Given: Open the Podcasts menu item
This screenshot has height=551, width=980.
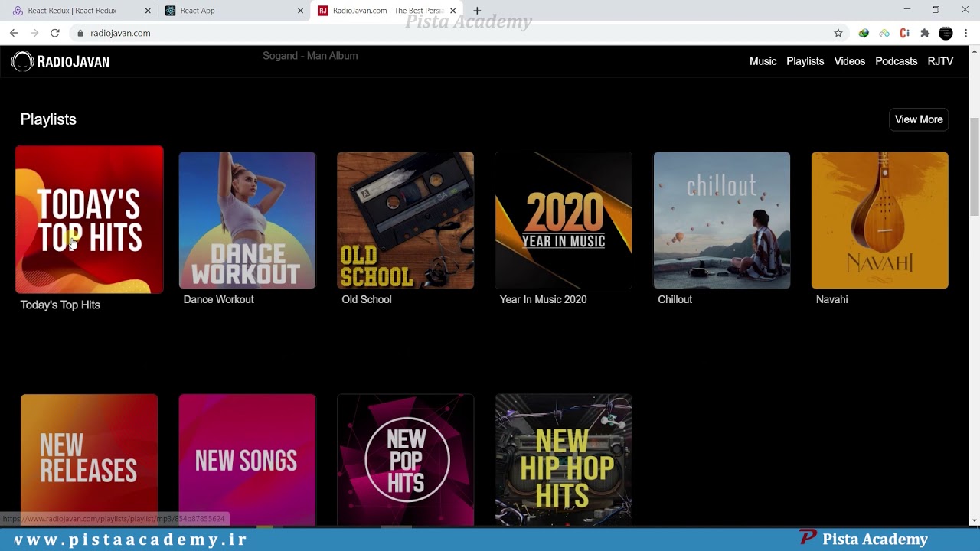Looking at the screenshot, I should pos(896,61).
